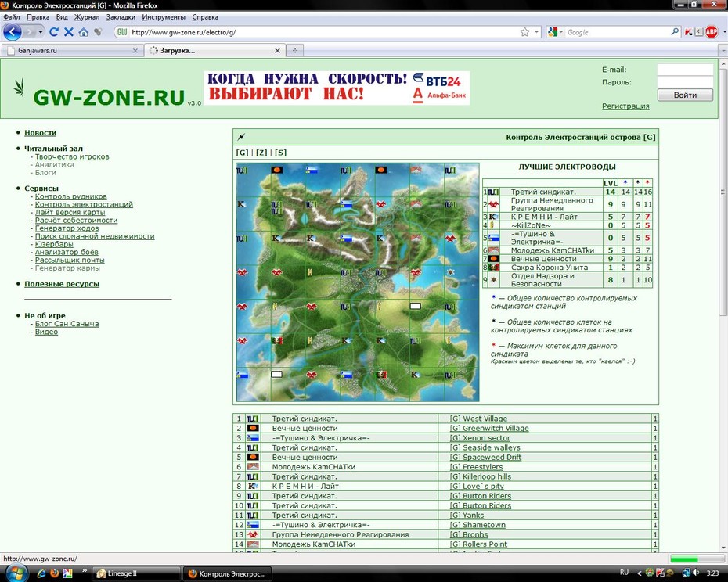The height and width of the screenshot is (582, 728).
Task: Click Windows Start orb
Action: (16, 573)
